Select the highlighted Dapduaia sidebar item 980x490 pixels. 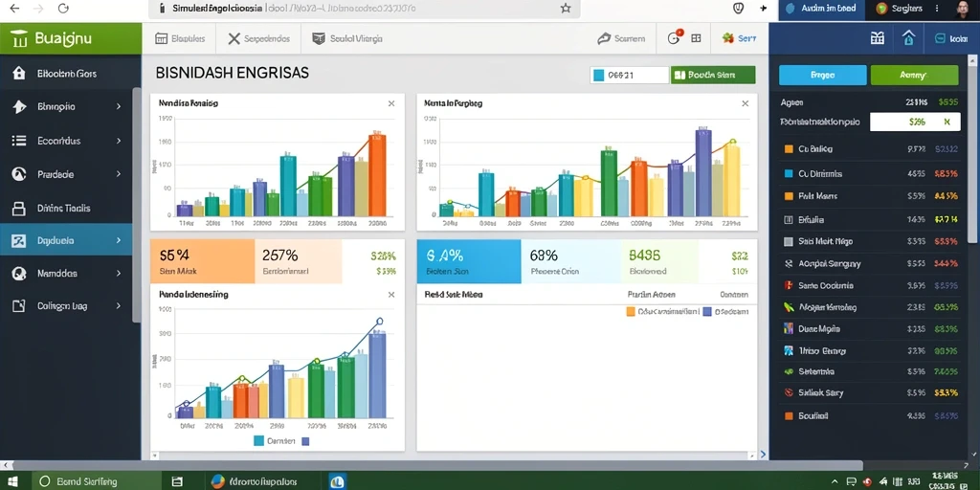[x=66, y=240]
